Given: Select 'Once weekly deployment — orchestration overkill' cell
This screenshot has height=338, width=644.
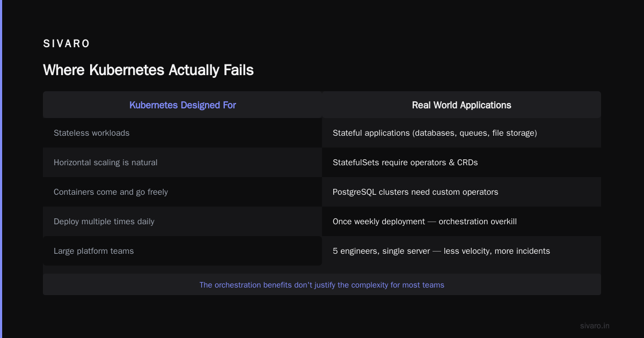Looking at the screenshot, I should (462, 221).
